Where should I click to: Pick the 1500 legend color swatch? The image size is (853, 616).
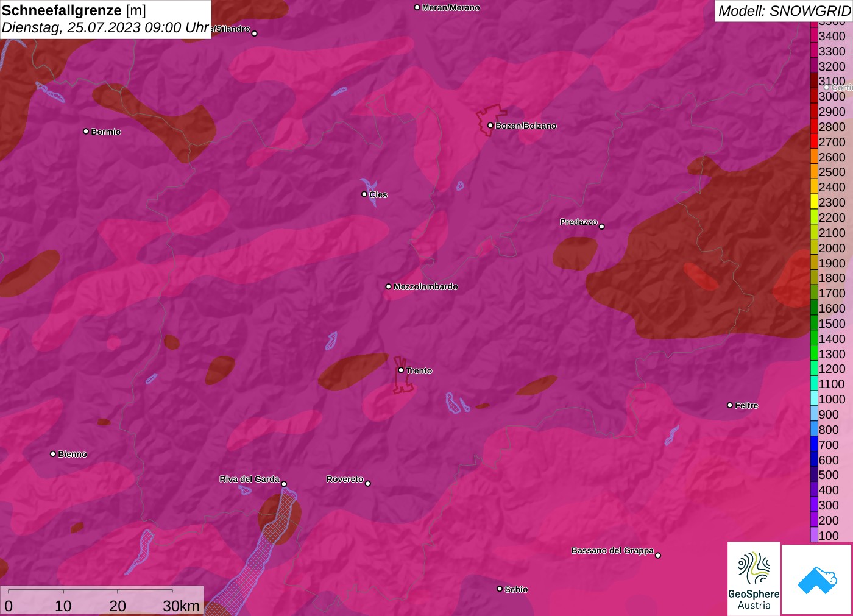click(814, 324)
